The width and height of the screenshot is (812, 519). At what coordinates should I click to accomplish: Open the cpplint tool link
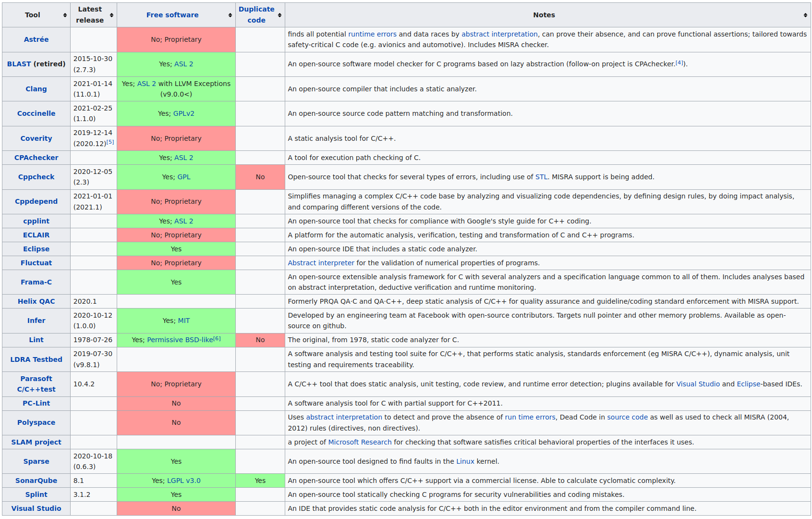(x=36, y=221)
